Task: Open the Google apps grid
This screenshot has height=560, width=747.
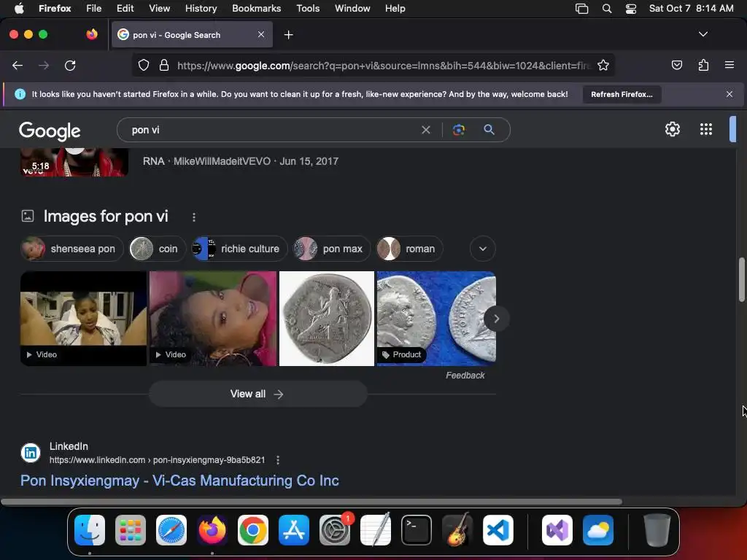Action: tap(705, 129)
